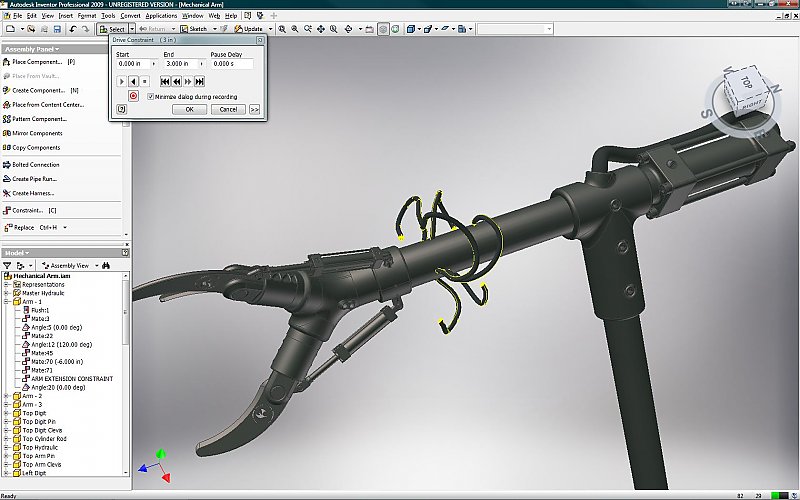Open the Model browser header dropdown
Image resolution: width=800 pixels, height=500 pixels.
27,253
